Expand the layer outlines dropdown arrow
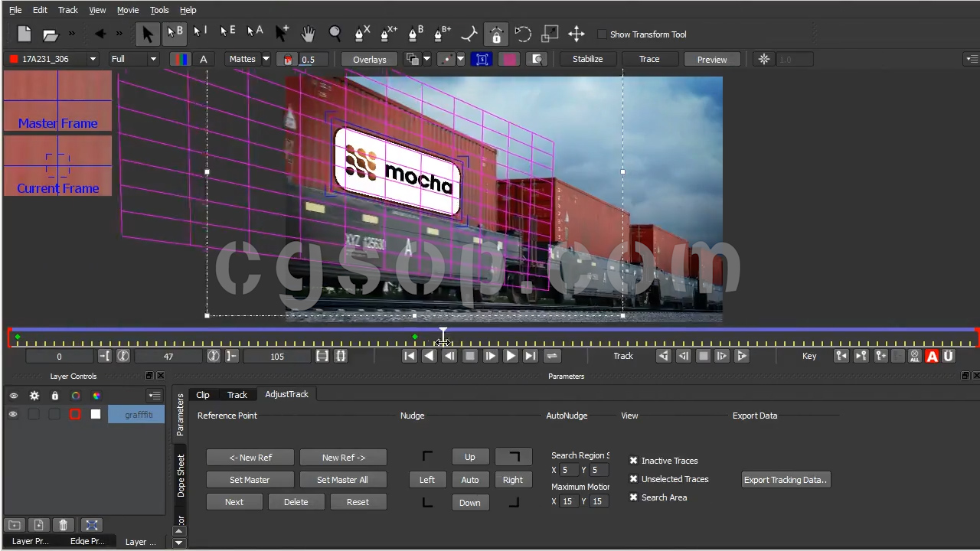Screen dimensions: 980x551 [x=426, y=59]
